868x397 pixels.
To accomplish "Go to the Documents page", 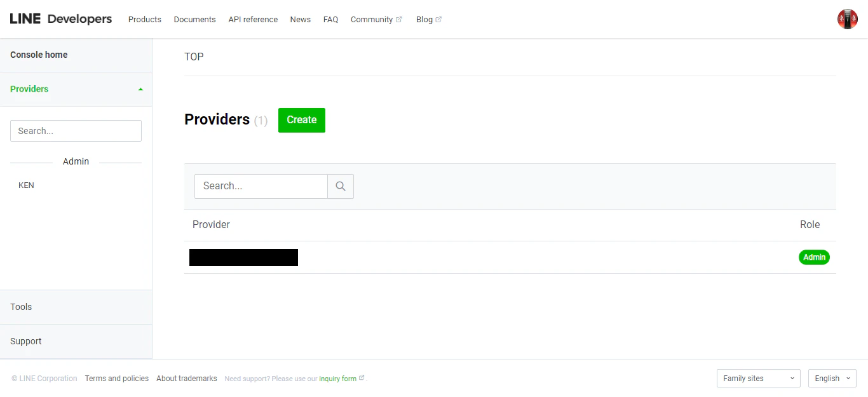I will click(x=195, y=20).
